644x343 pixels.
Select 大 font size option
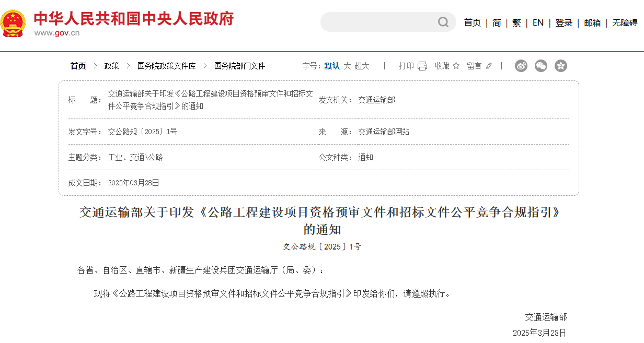pos(347,66)
